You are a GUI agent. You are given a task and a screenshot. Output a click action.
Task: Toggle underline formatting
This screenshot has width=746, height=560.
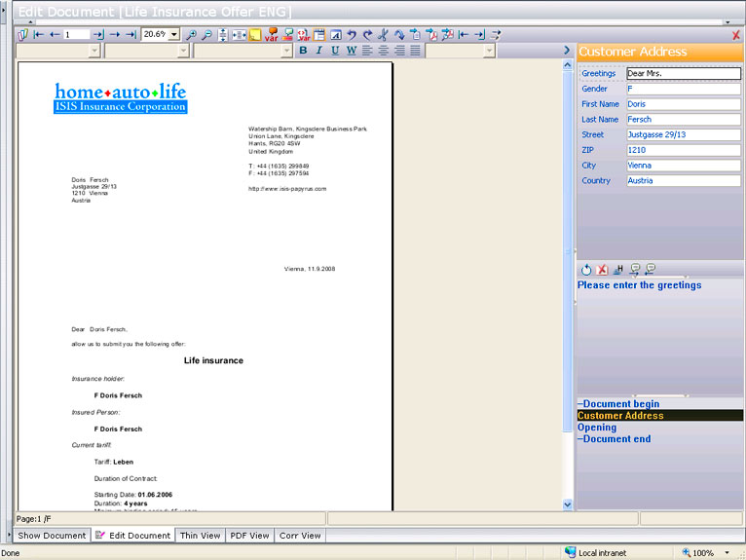pos(335,51)
